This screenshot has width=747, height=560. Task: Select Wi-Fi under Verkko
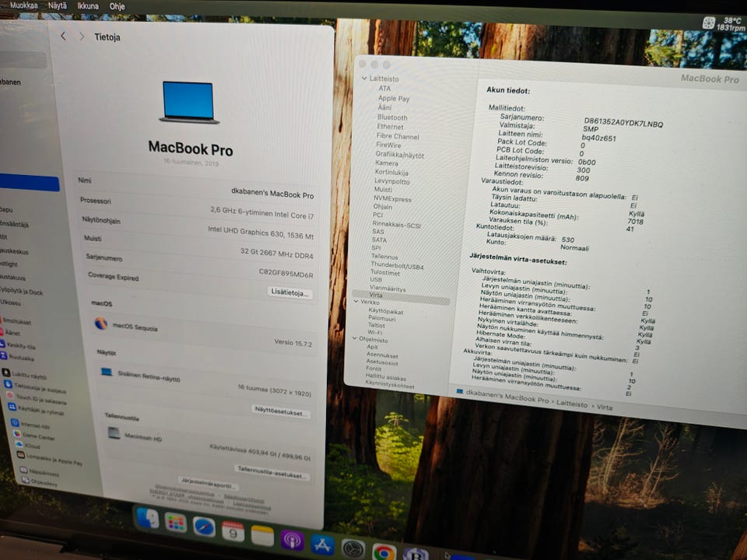point(375,332)
